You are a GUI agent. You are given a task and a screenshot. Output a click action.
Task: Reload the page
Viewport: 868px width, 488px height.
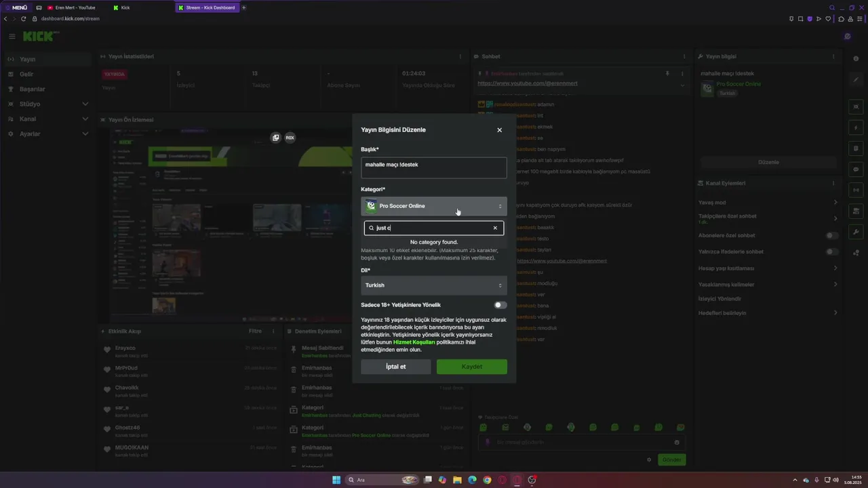24,18
